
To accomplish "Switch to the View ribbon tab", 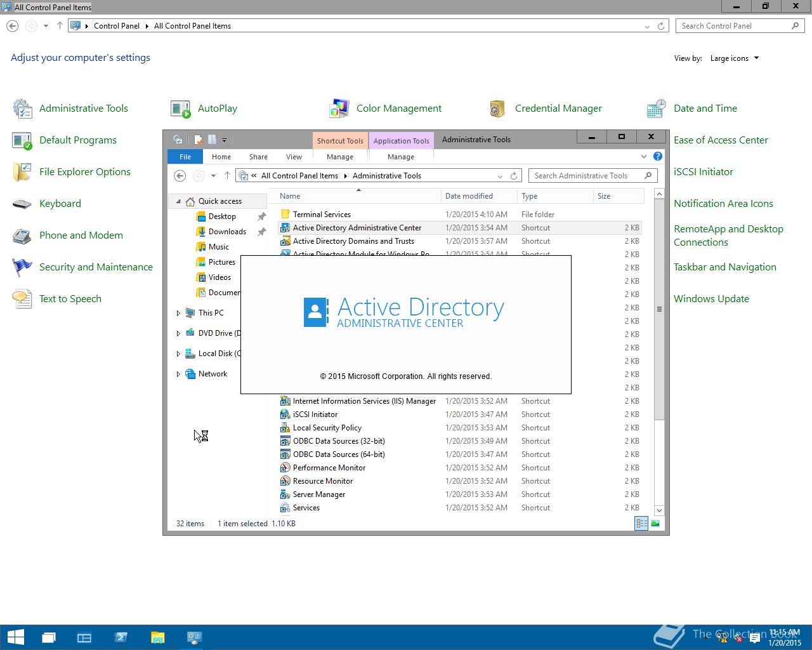I will (294, 157).
